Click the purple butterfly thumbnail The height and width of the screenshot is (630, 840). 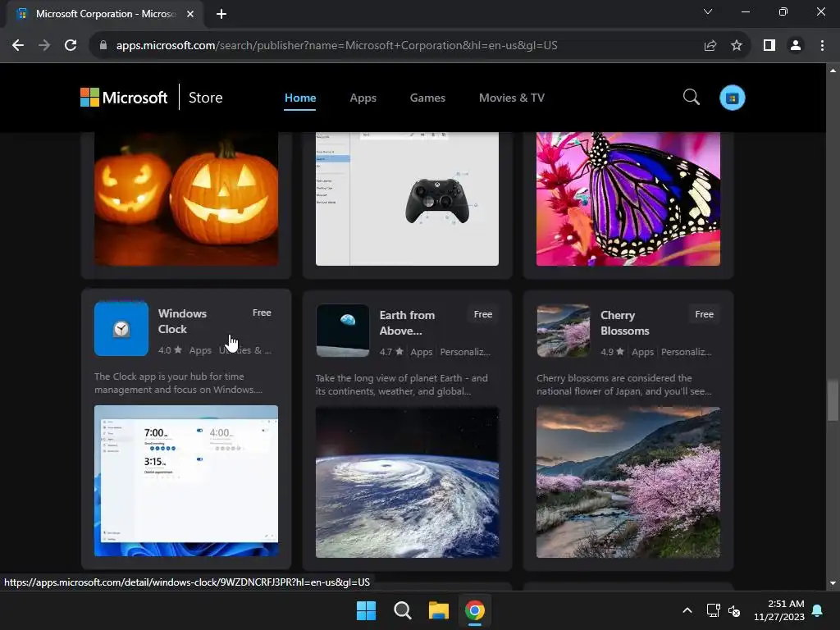628,199
